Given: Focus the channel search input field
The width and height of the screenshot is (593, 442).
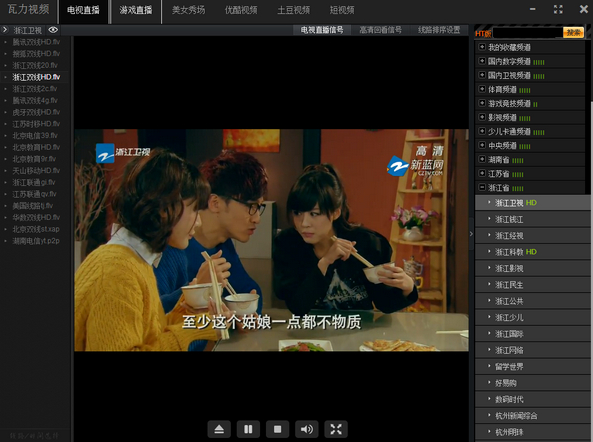Looking at the screenshot, I should (x=528, y=33).
